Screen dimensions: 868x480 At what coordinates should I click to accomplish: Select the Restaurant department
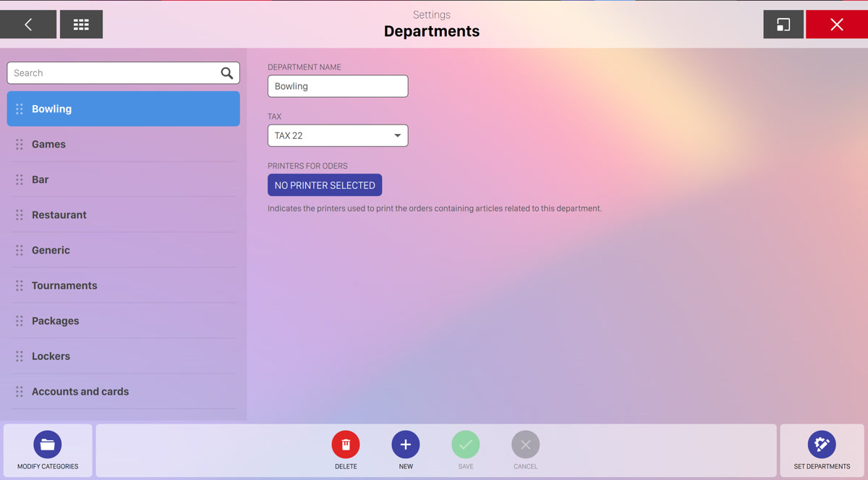click(x=59, y=215)
